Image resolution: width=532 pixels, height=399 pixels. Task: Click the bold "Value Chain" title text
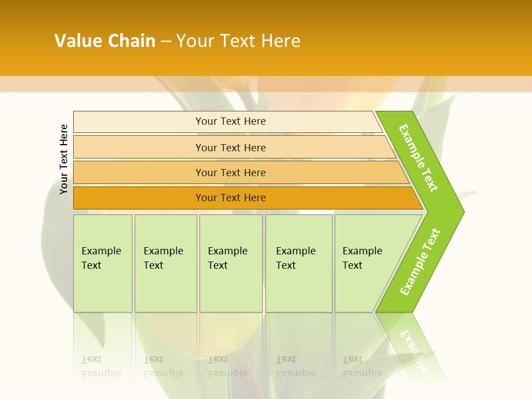coord(105,40)
